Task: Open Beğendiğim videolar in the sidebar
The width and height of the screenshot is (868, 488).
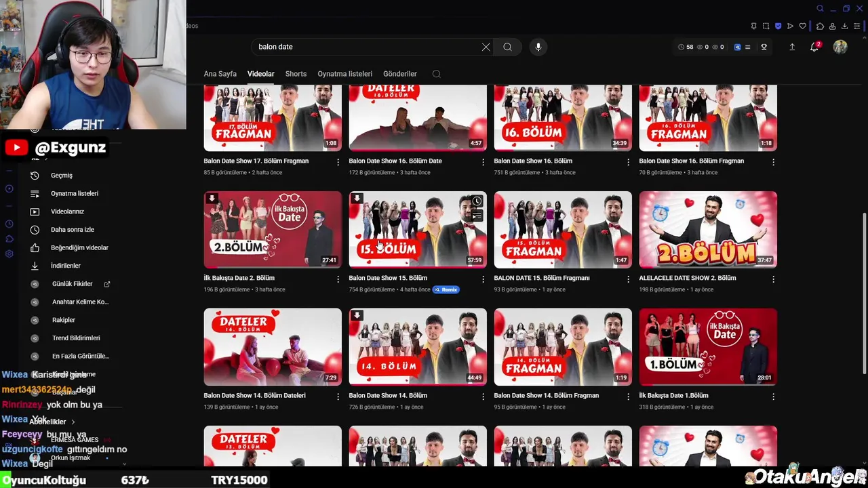Action: pyautogui.click(x=79, y=247)
